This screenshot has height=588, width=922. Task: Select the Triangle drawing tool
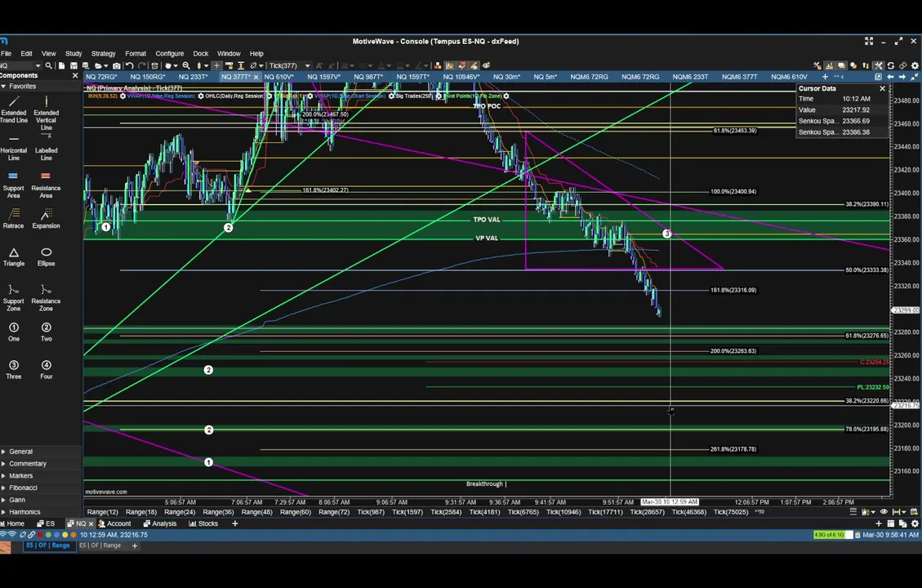click(x=14, y=256)
